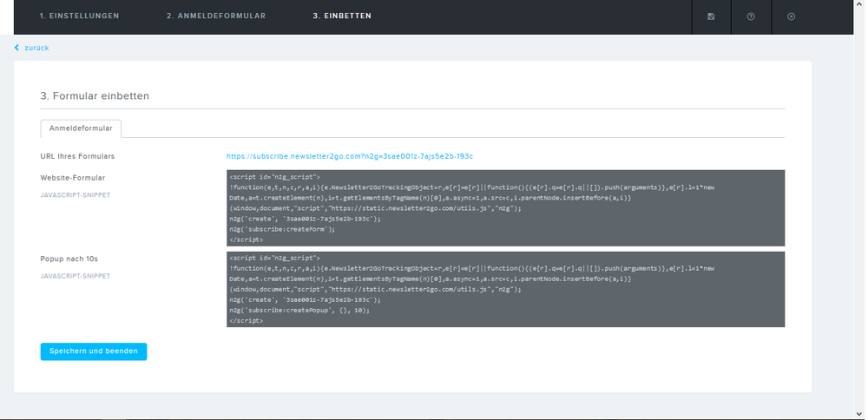
Task: Go to step 2. Anmeldeformular
Action: click(x=216, y=16)
